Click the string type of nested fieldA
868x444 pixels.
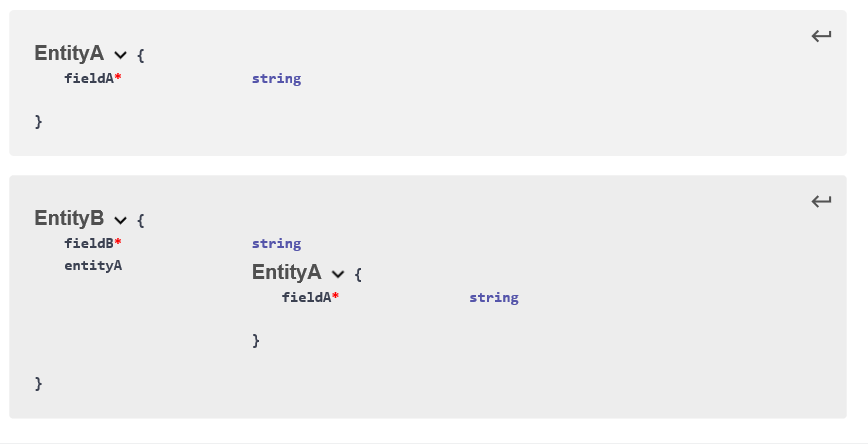(494, 297)
